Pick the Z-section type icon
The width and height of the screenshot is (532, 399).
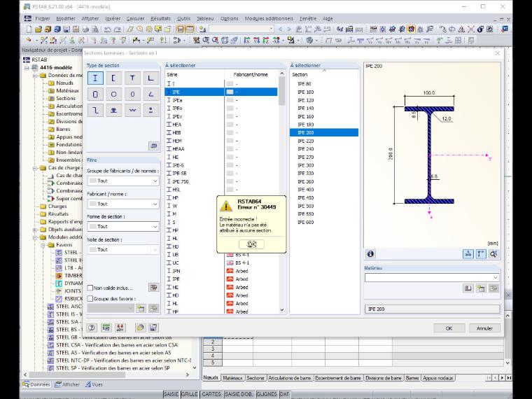click(95, 111)
